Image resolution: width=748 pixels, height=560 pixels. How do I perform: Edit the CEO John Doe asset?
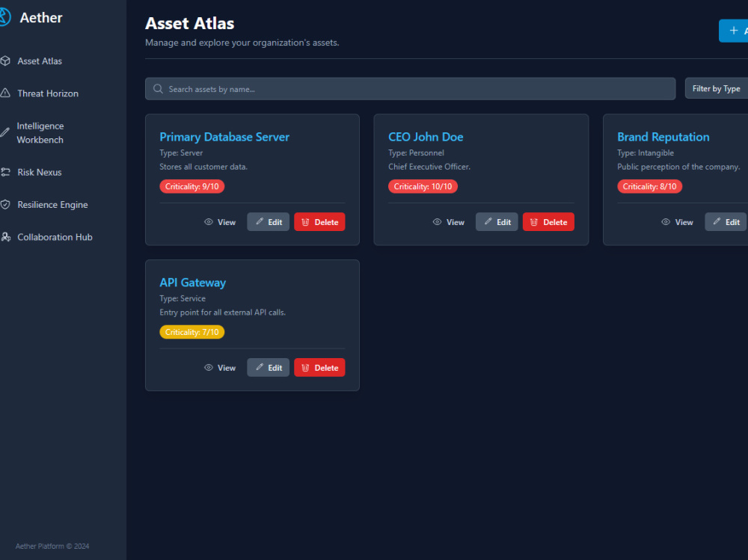pyautogui.click(x=497, y=222)
